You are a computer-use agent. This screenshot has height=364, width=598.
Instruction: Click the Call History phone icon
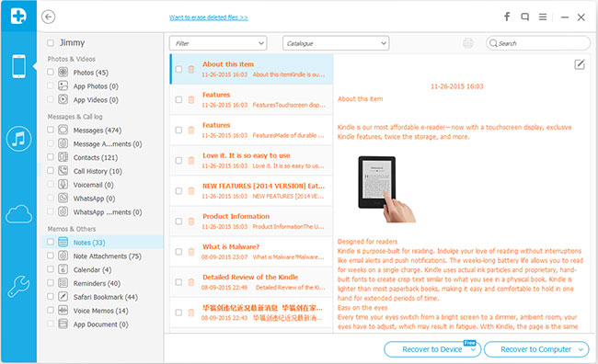click(x=63, y=171)
